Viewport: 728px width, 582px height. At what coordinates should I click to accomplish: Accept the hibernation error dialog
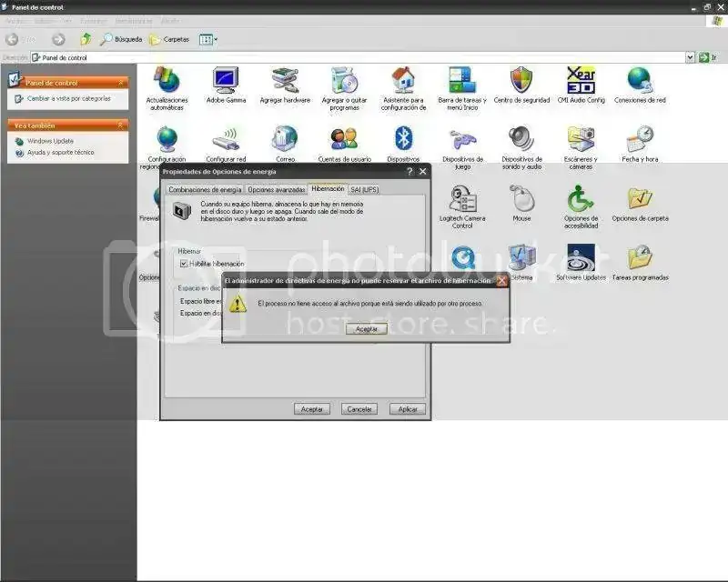tap(365, 329)
